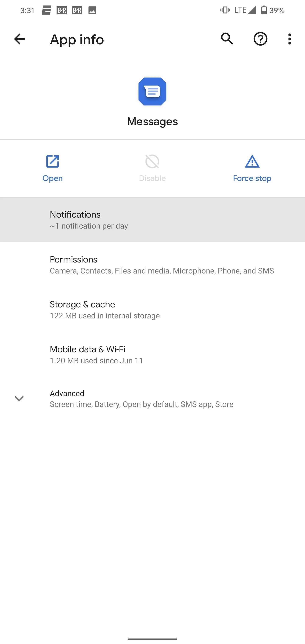Tap the battery icon in status bar
The height and width of the screenshot is (644, 305).
264,10
